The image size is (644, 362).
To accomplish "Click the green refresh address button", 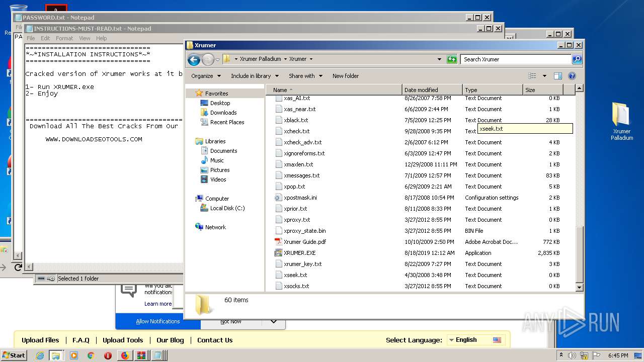I will click(x=452, y=59).
